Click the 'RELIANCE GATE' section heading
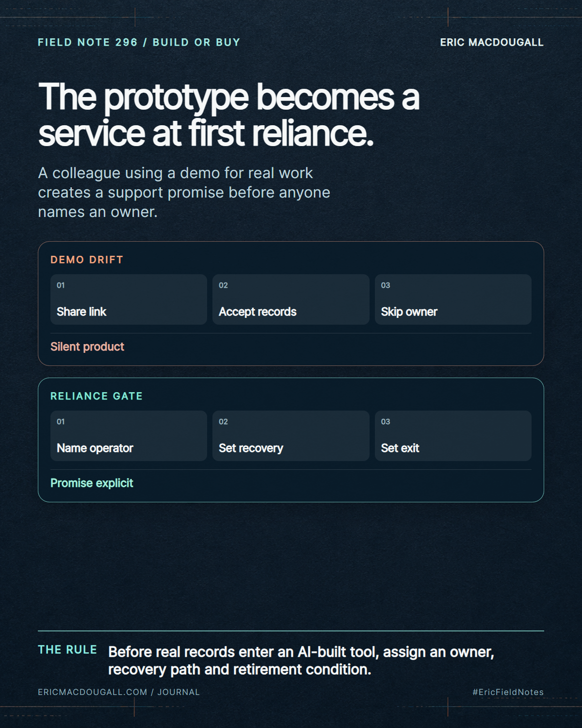Screen dimensions: 582x728 coord(97,396)
